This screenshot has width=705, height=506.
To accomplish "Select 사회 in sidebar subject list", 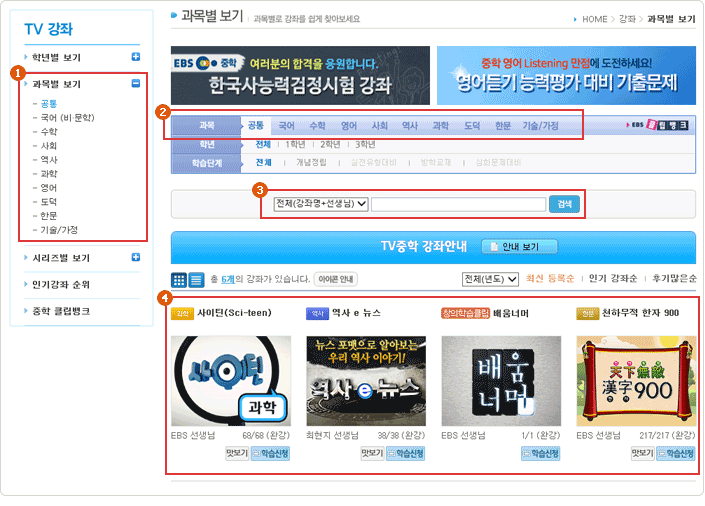I will 49,146.
